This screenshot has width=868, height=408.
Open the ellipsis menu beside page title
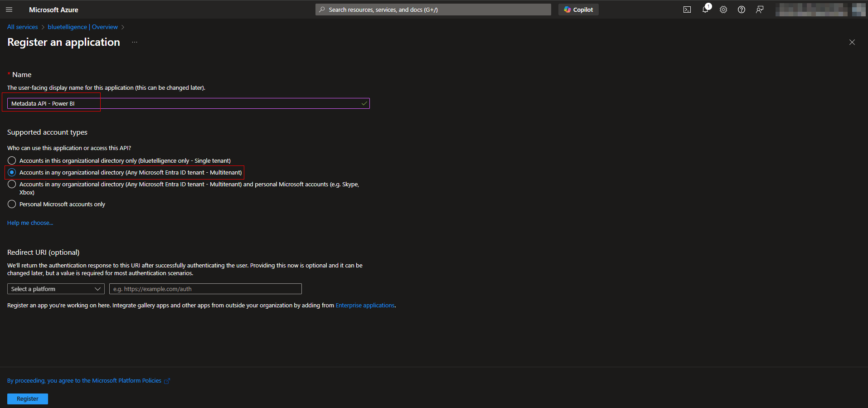point(135,42)
